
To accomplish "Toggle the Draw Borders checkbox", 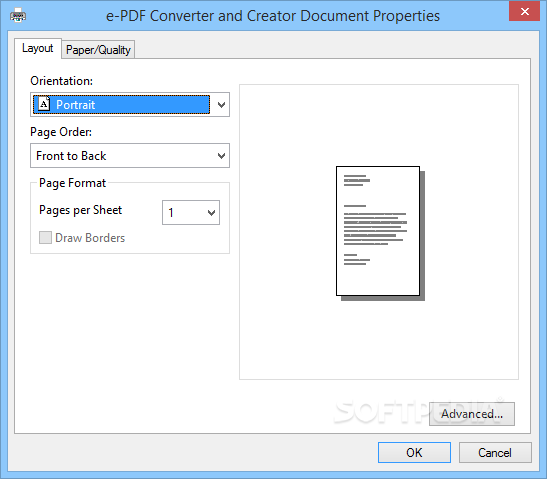I will pos(45,238).
